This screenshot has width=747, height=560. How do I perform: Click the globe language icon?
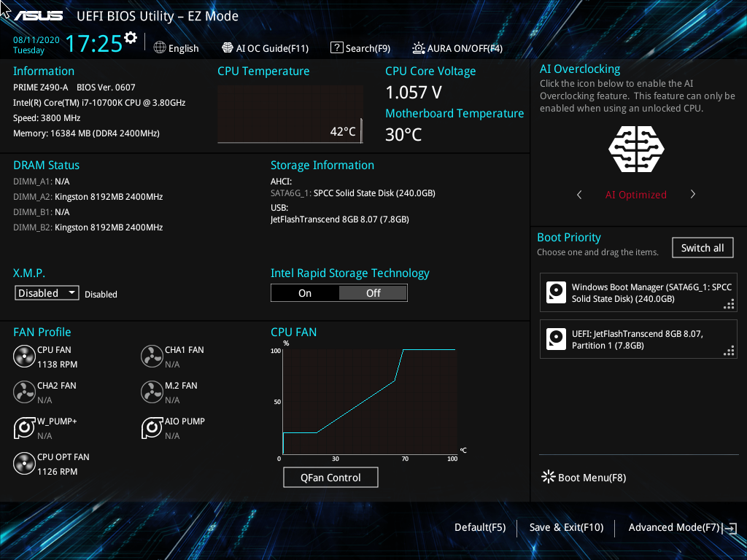point(160,47)
